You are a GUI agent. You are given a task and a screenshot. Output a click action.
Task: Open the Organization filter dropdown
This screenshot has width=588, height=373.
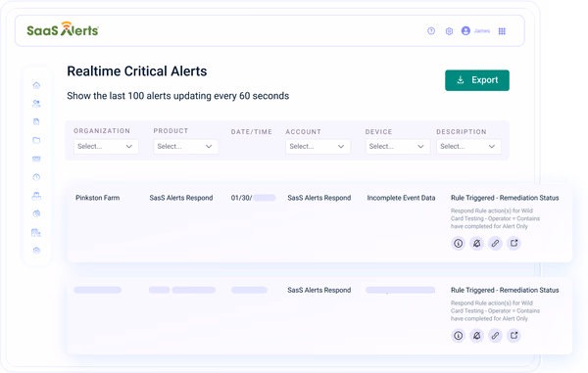click(106, 147)
